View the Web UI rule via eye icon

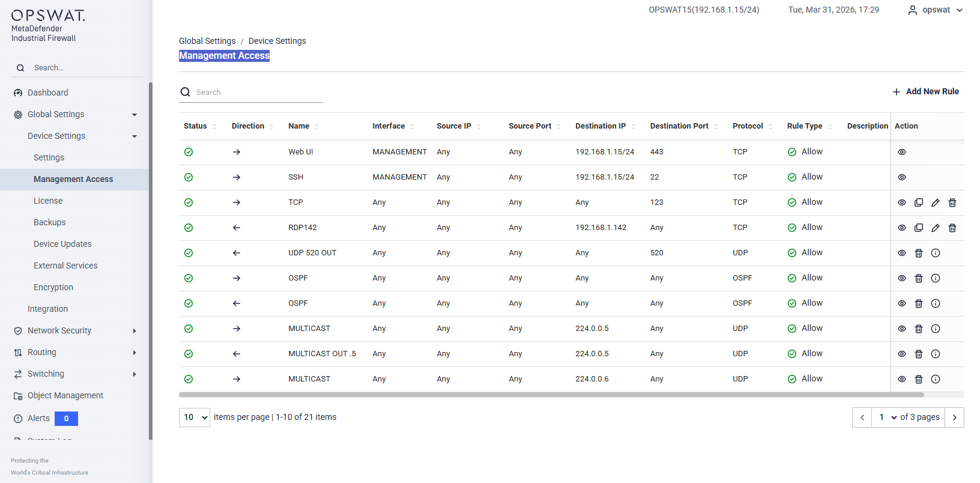[901, 152]
